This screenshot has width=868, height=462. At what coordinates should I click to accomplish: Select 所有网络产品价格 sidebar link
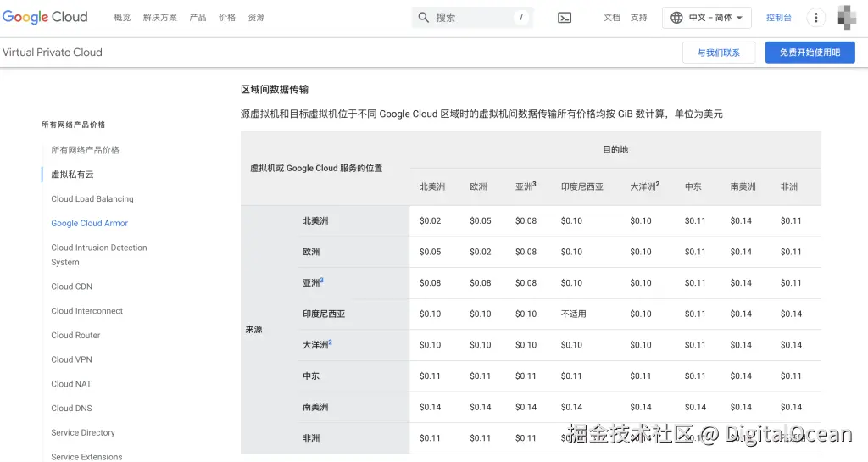(86, 150)
